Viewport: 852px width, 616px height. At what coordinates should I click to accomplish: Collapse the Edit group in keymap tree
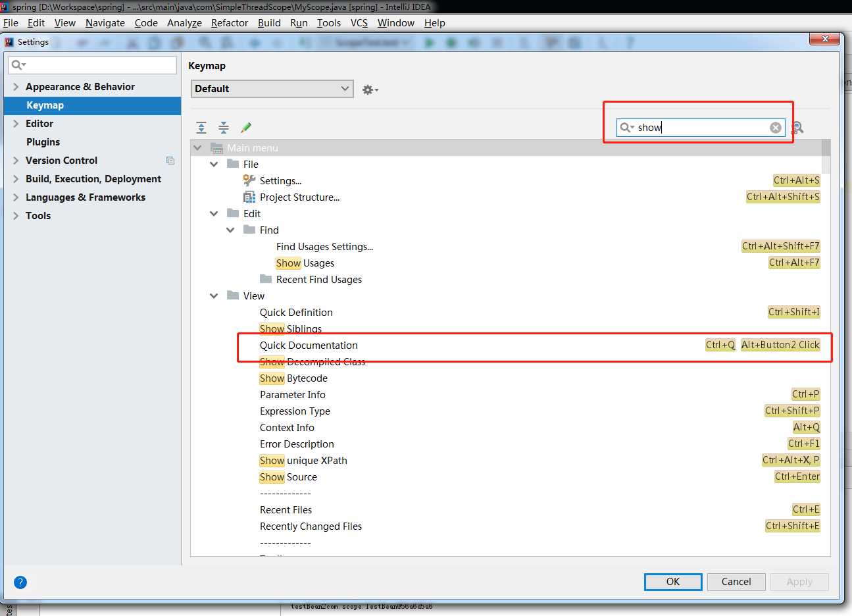(x=214, y=213)
